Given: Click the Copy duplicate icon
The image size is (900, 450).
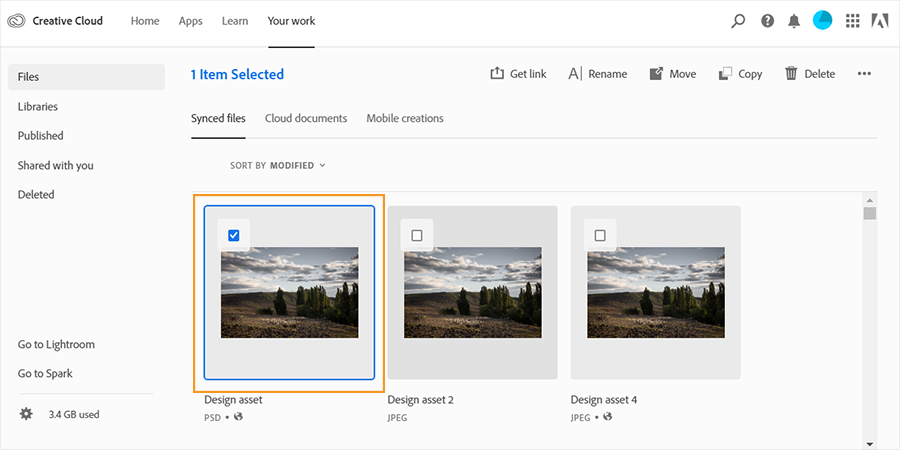Looking at the screenshot, I should (x=726, y=73).
